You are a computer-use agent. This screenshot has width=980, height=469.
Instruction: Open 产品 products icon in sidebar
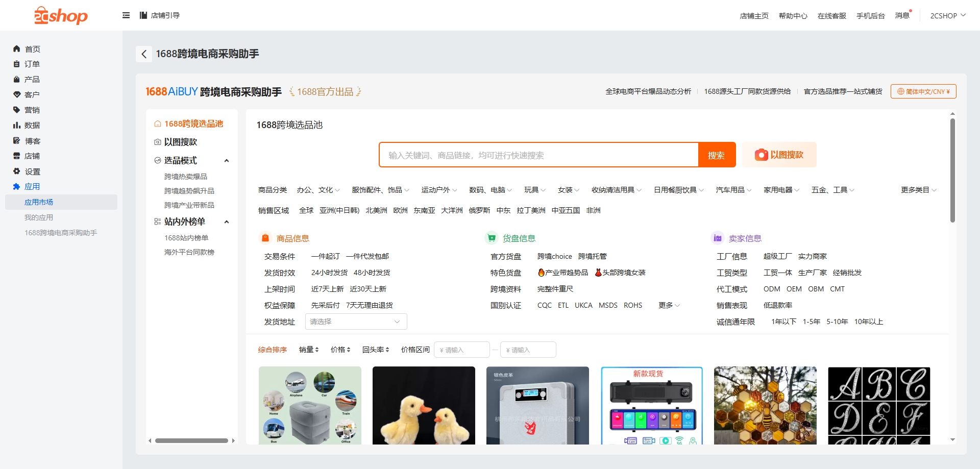[x=16, y=80]
